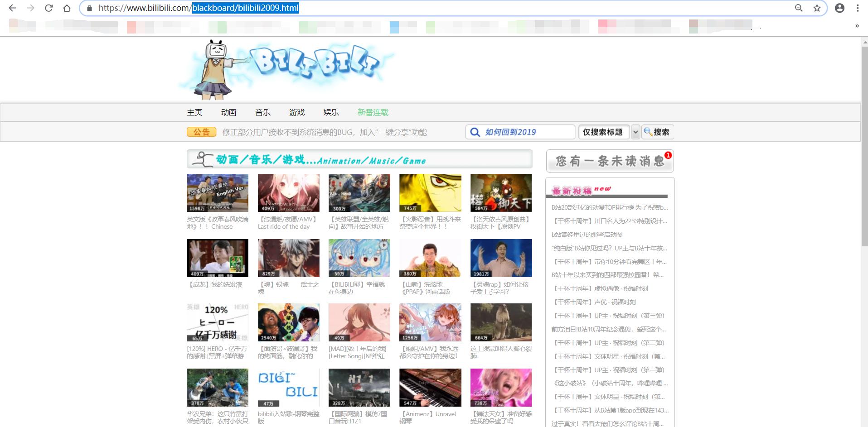Open link "纯白版"B站你见过吗?

click(x=609, y=248)
